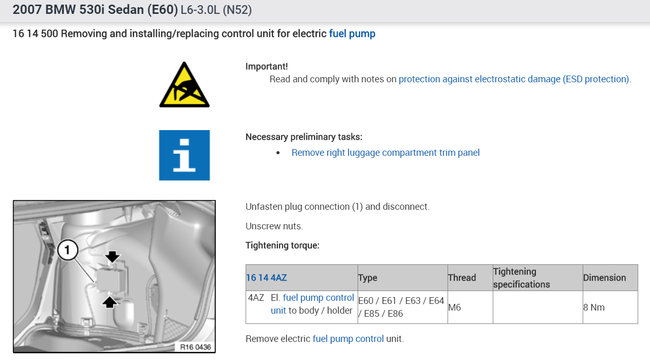
Task: Open the 'fuel pump' link in title
Action: point(352,34)
